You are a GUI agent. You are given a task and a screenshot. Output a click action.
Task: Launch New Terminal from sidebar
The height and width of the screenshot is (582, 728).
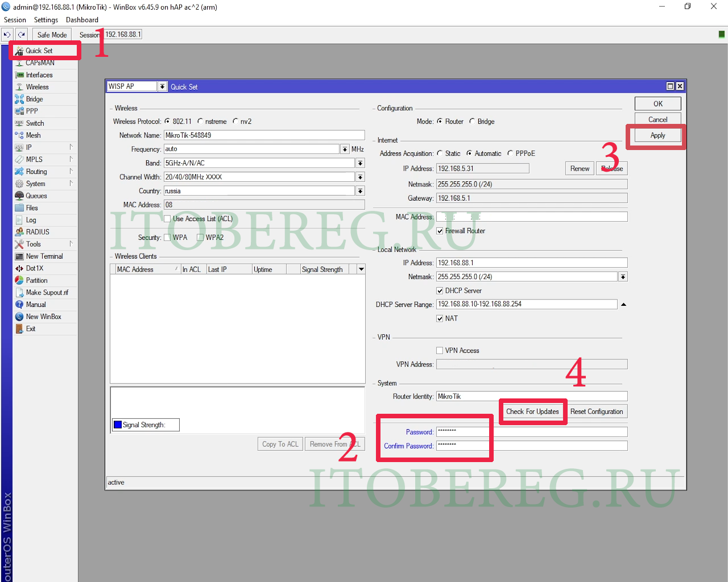coord(19,256)
